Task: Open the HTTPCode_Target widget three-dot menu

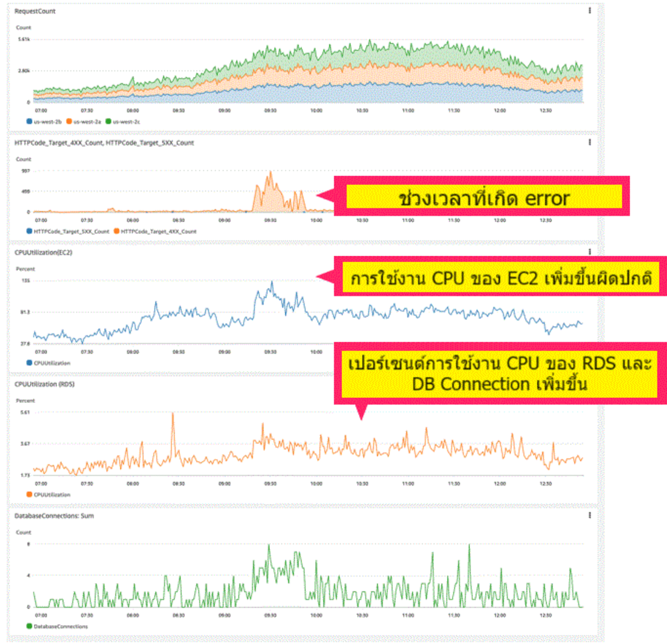Action: pos(590,142)
